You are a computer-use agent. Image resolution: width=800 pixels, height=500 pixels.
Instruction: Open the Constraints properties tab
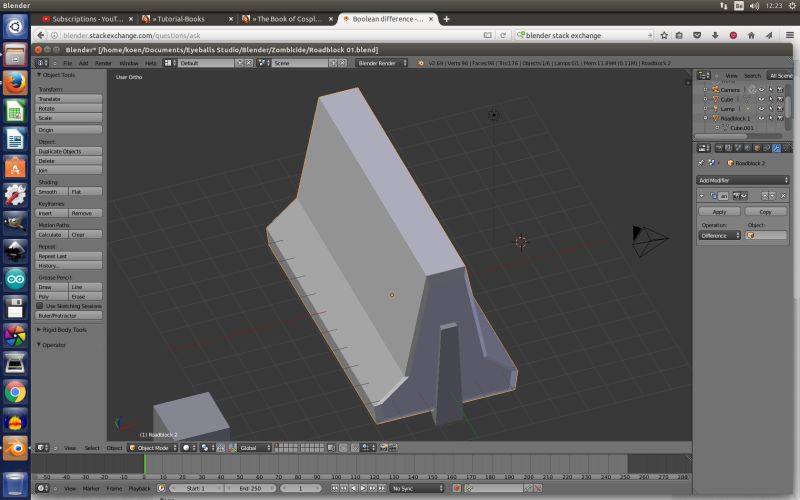(766, 148)
